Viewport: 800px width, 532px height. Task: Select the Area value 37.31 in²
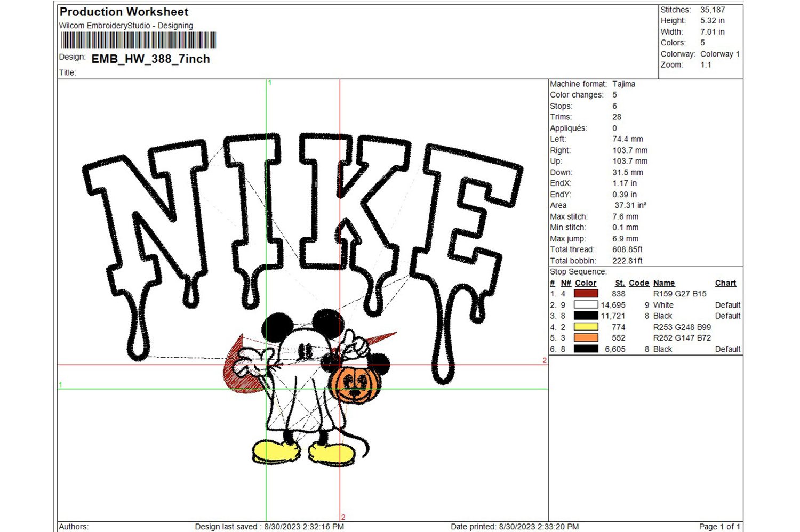click(x=630, y=205)
